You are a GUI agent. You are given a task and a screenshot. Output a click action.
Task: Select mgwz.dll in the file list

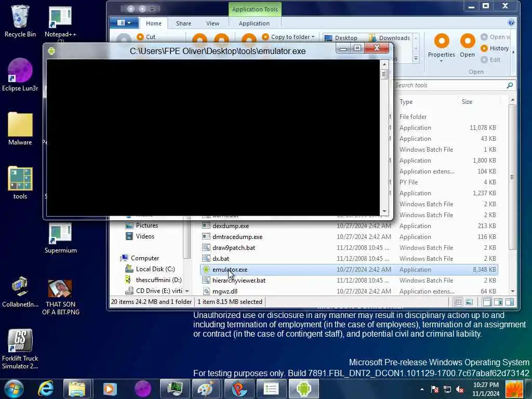click(349, 291)
